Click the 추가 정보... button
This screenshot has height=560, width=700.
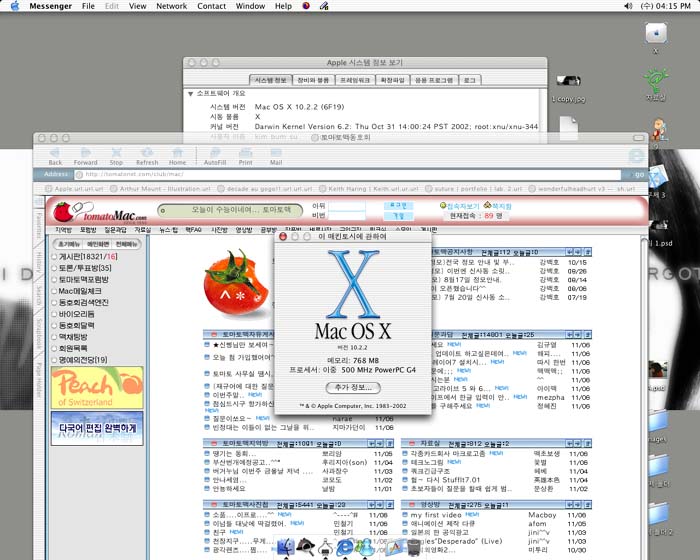point(352,387)
